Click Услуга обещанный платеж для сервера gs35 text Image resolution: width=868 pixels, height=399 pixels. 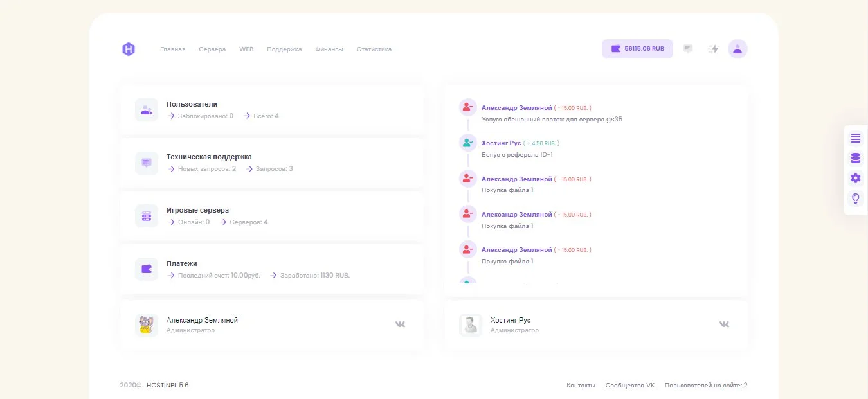pos(552,120)
